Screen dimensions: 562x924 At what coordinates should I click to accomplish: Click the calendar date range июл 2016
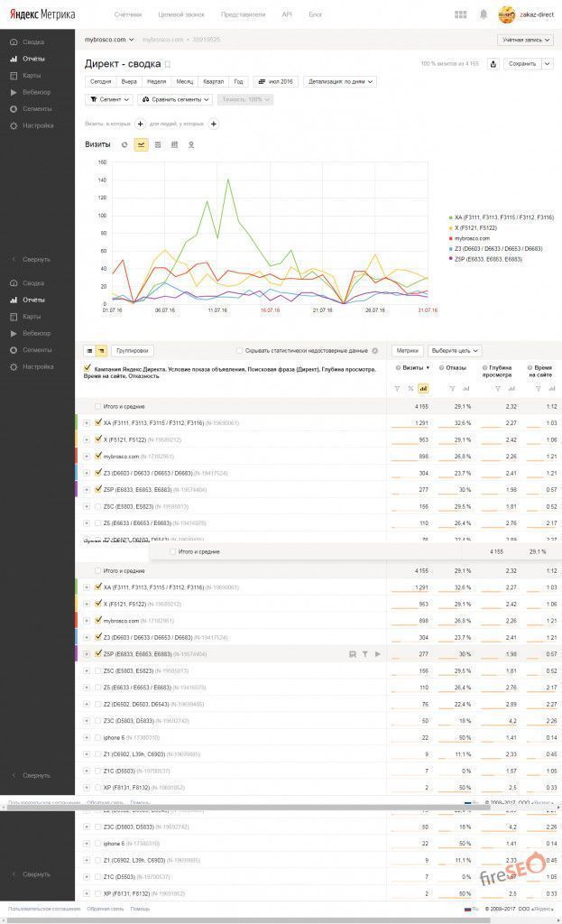pyautogui.click(x=275, y=81)
